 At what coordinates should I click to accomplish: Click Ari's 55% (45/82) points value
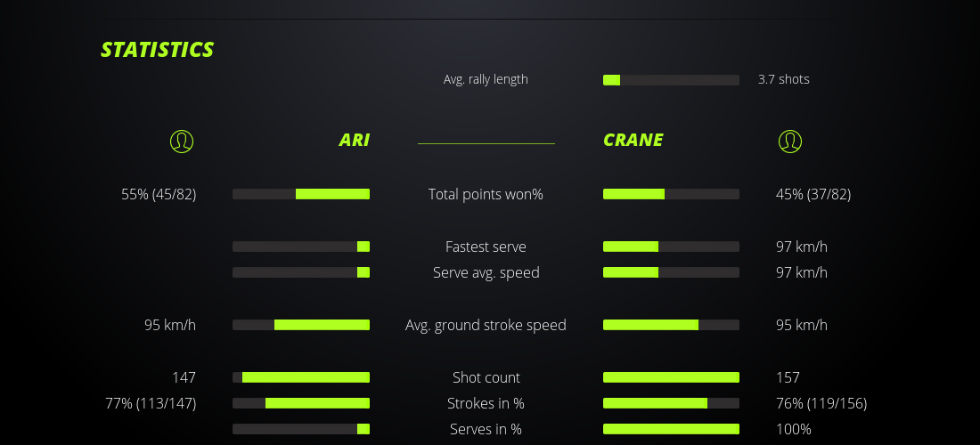coord(159,194)
